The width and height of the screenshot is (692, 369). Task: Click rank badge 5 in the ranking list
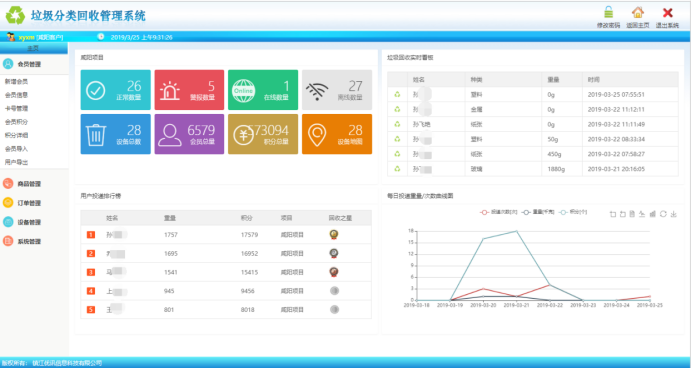click(x=90, y=310)
